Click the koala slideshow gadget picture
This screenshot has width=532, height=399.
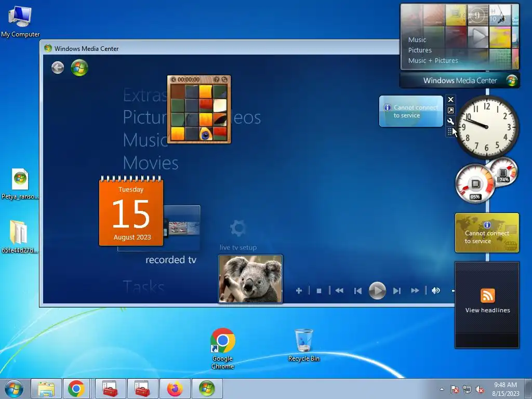point(250,279)
